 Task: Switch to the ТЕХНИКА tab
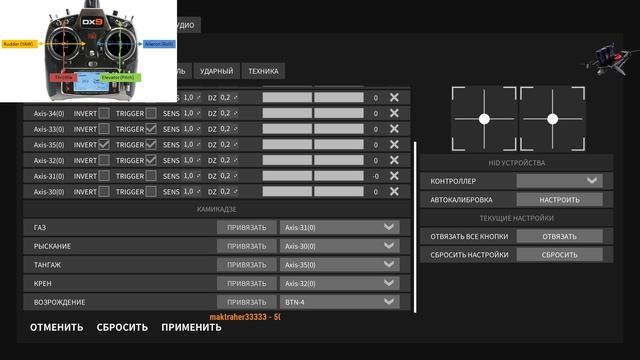(263, 71)
